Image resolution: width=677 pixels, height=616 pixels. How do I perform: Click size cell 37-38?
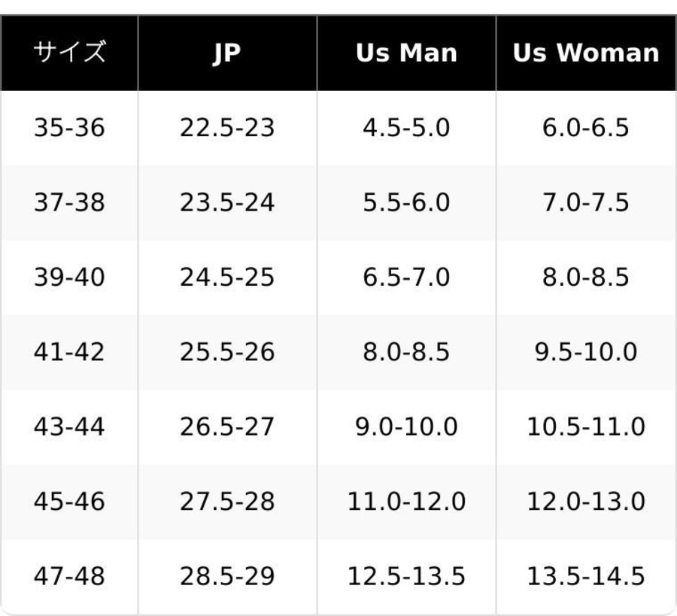pos(69,202)
